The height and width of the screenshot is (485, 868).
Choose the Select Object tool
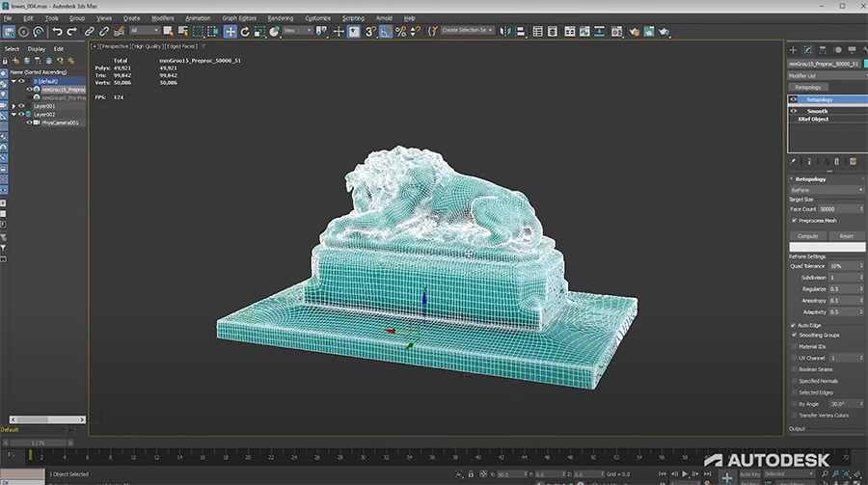pyautogui.click(x=168, y=32)
